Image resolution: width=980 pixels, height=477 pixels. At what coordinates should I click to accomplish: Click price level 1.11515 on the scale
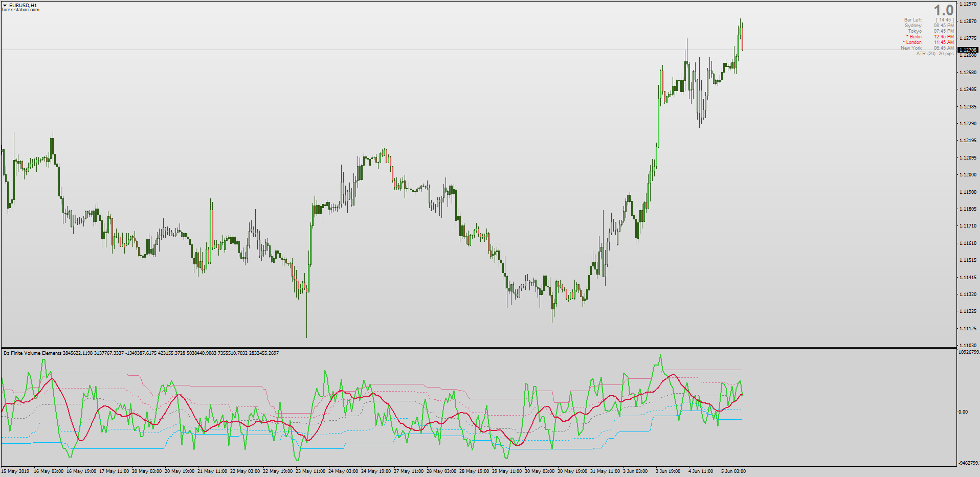[x=968, y=260]
